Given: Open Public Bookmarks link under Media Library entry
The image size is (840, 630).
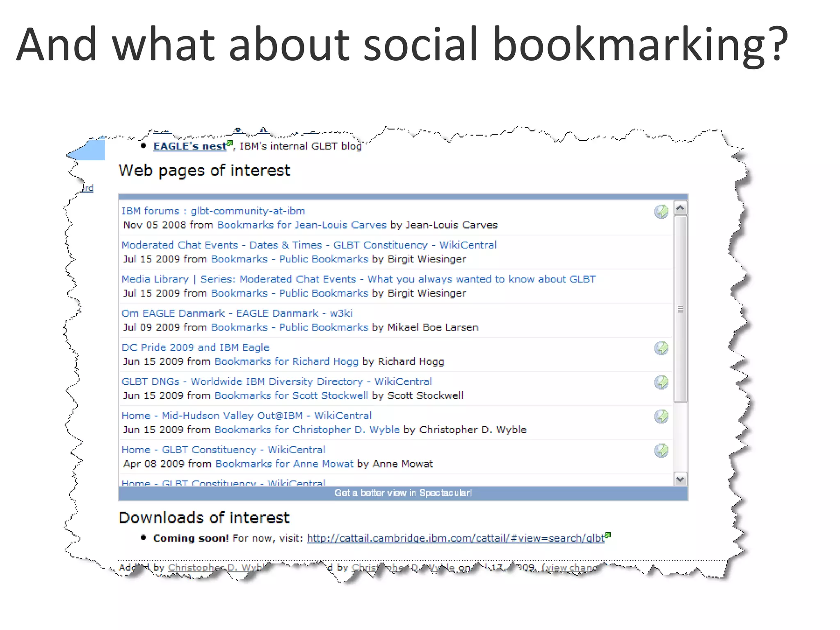Looking at the screenshot, I should 290,293.
